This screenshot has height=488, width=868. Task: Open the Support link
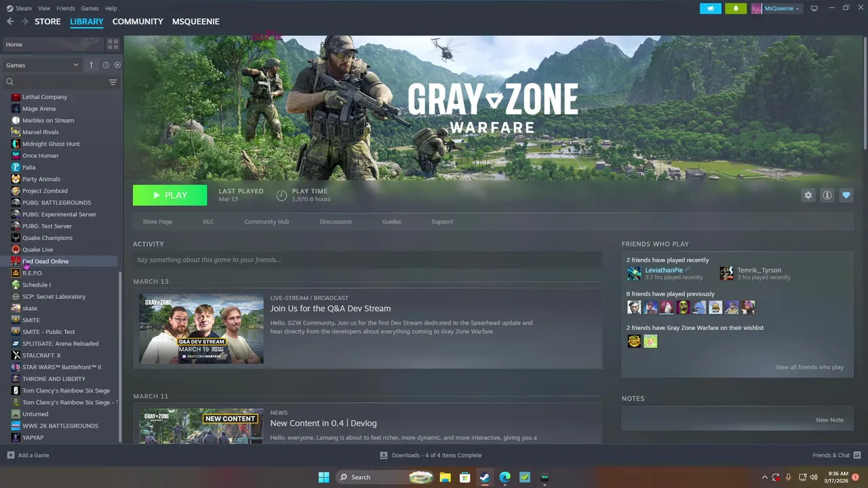tap(442, 222)
